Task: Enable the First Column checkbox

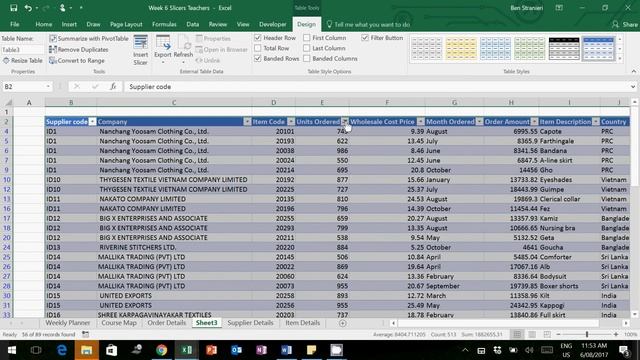Action: (307, 38)
